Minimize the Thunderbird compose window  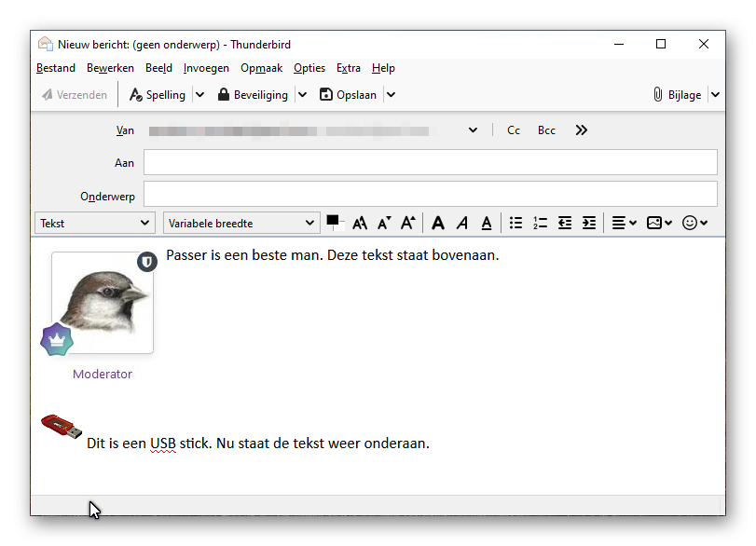619,45
